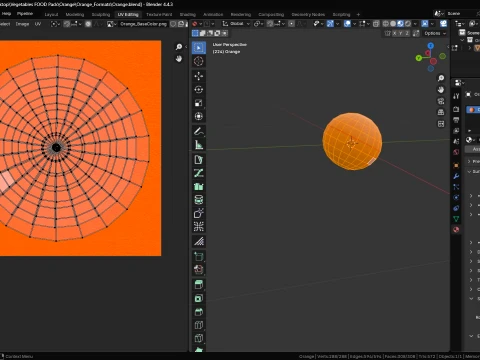This screenshot has height=360, width=480.
Task: Click the zoom magnifier in UV editor
Action: [x=179, y=47]
